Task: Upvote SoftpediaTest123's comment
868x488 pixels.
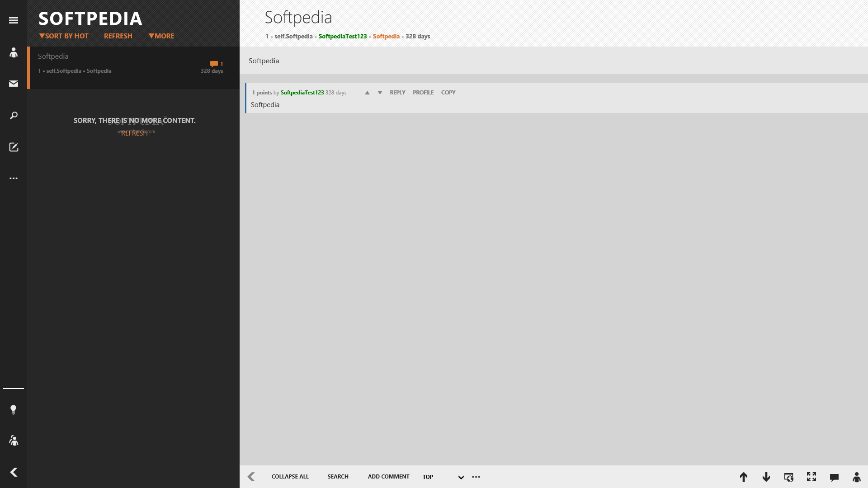Action: pos(367,93)
